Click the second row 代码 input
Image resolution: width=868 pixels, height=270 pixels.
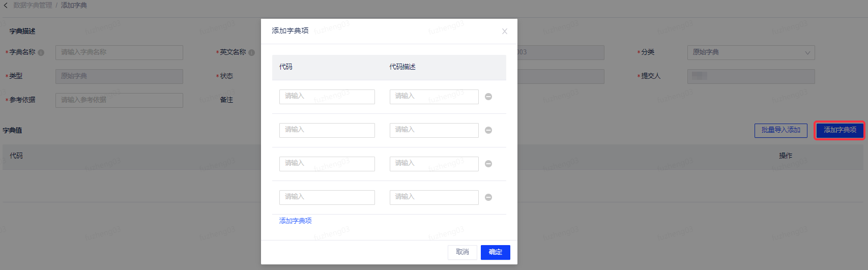(x=327, y=130)
